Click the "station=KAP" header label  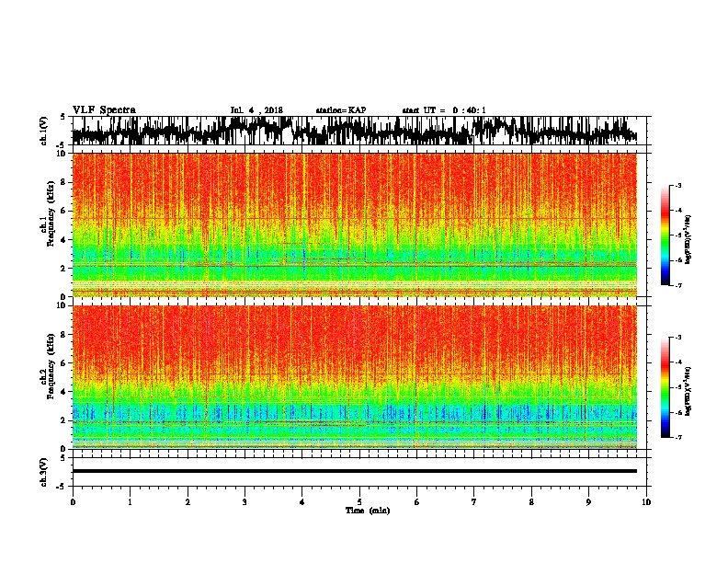341,110
